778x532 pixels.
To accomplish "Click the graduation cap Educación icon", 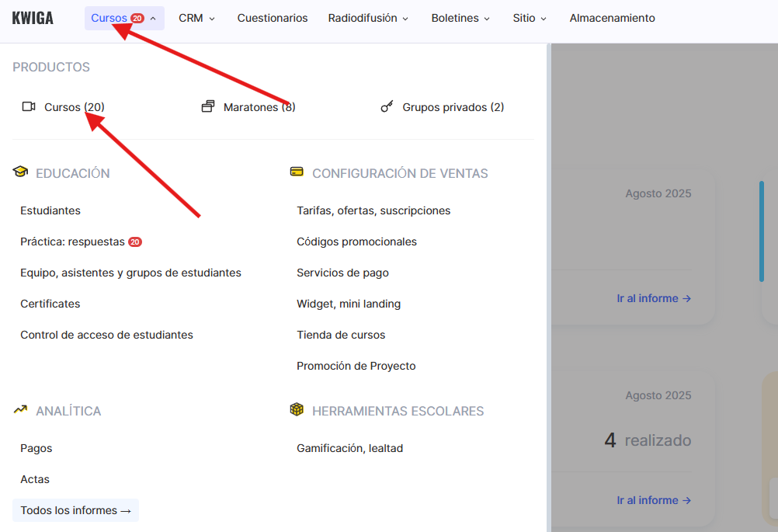I will [20, 172].
